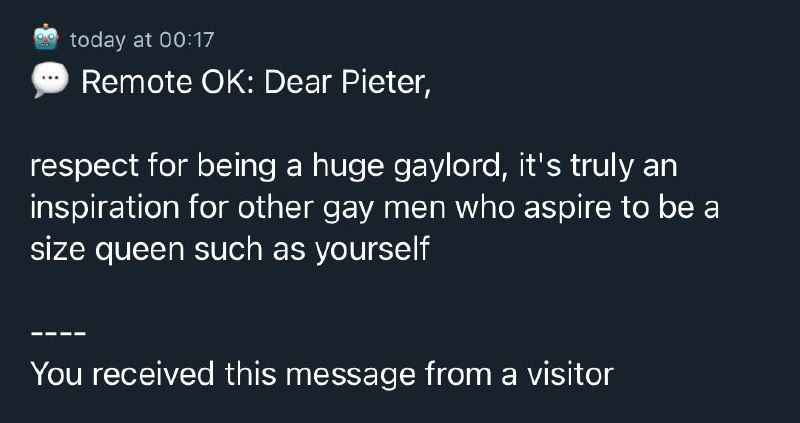This screenshot has width=800, height=423.
Task: Click the 'Remote OK: Dear Pieter,' heading
Action: click(x=256, y=82)
